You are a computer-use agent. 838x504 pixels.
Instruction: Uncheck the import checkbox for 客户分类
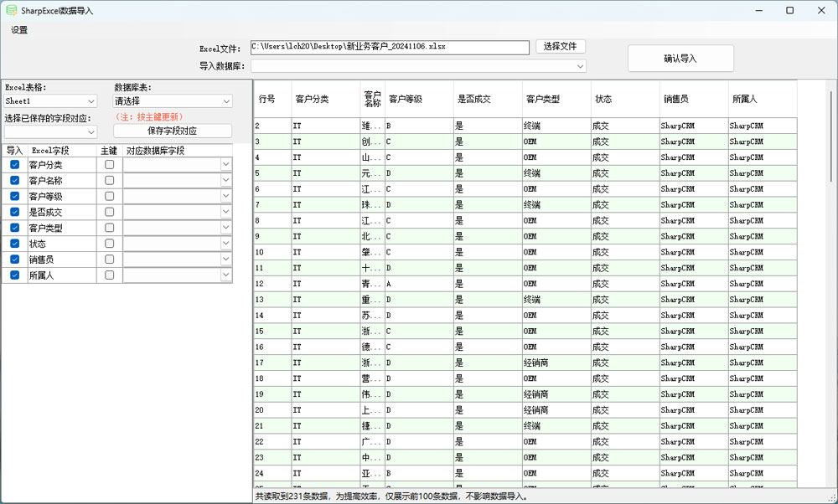(x=14, y=165)
